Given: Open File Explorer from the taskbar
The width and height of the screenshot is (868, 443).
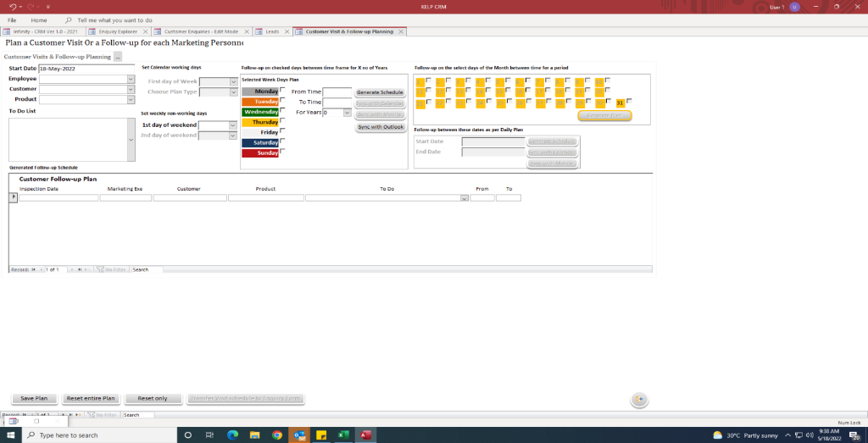Looking at the screenshot, I should coord(254,435).
